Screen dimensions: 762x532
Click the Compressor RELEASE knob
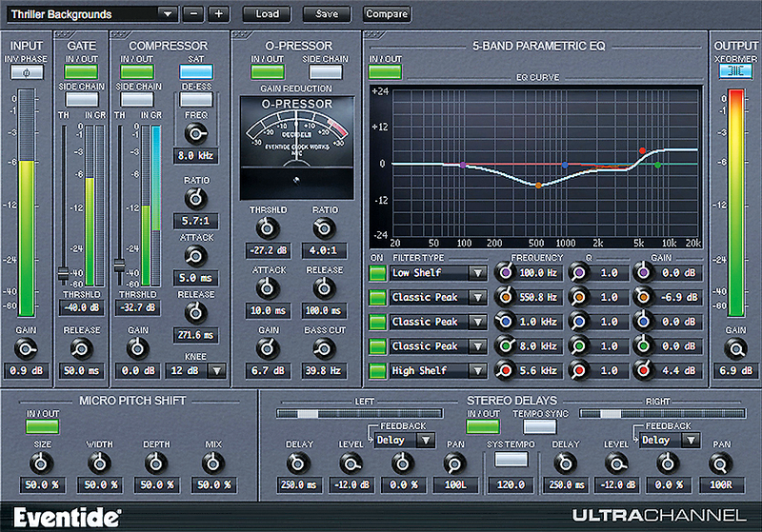coord(196,313)
